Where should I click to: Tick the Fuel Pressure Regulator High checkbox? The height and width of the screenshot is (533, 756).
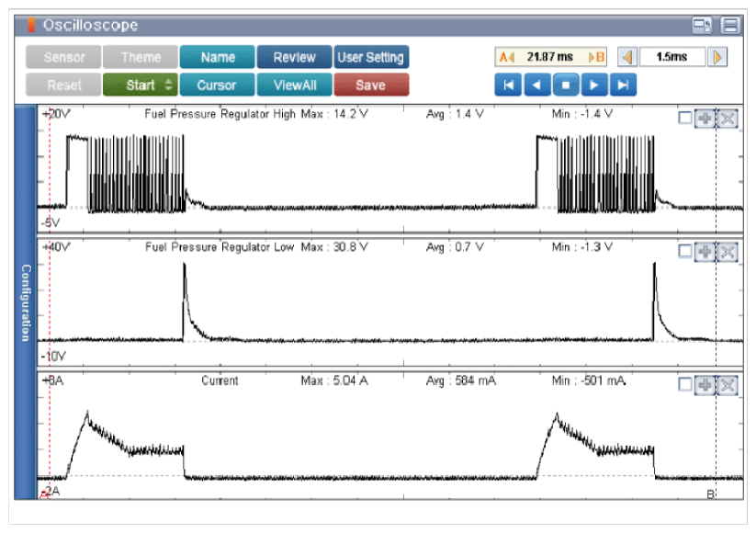tap(684, 119)
